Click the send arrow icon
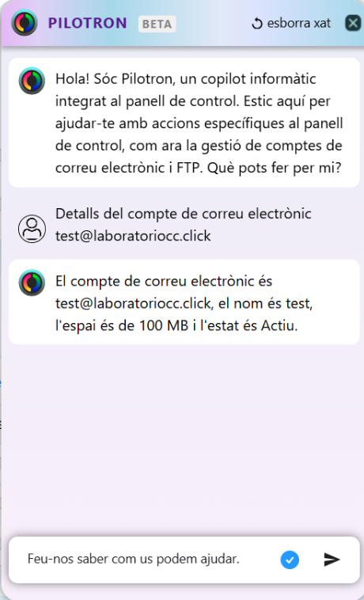Image resolution: width=364 pixels, height=600 pixels. click(332, 560)
